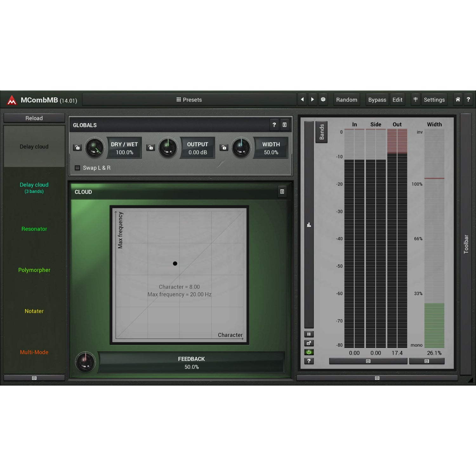This screenshot has height=476, width=476.
Task: Open the meter help question mark
Action: click(x=309, y=361)
